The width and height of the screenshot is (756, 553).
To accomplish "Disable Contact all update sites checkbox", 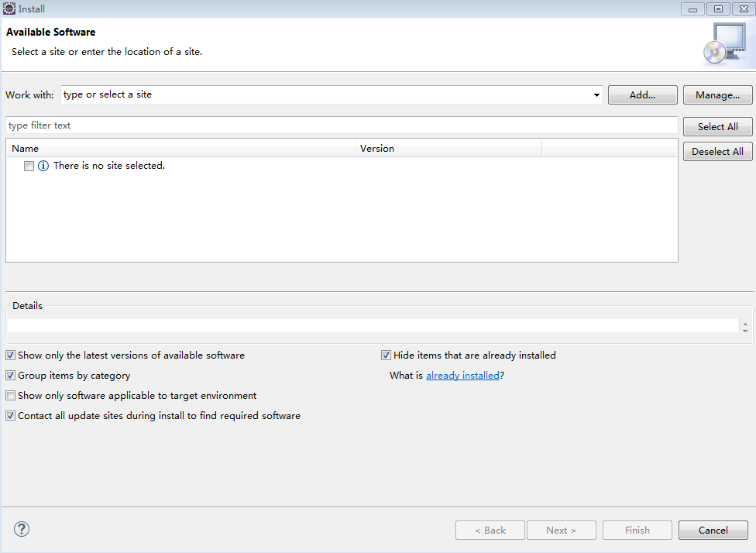I will pyautogui.click(x=10, y=416).
